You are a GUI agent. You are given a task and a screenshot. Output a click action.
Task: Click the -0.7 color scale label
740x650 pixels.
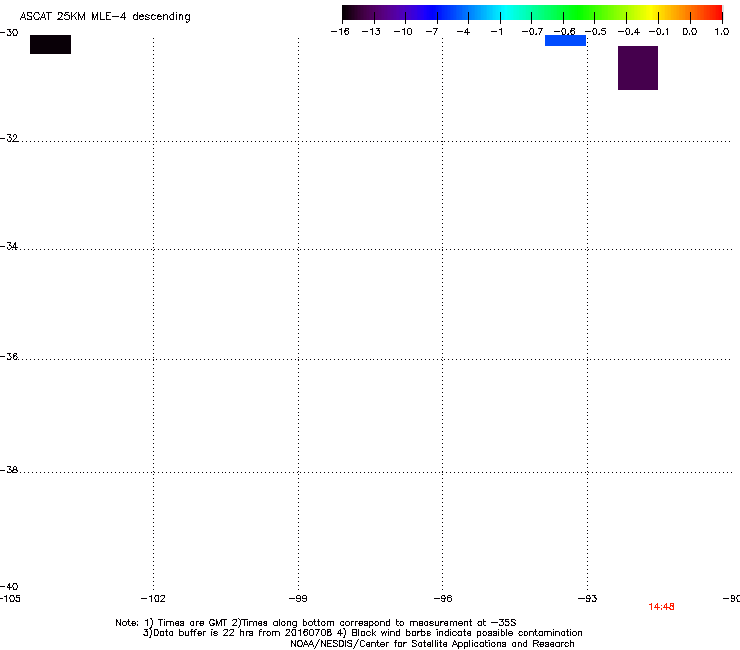click(532, 32)
